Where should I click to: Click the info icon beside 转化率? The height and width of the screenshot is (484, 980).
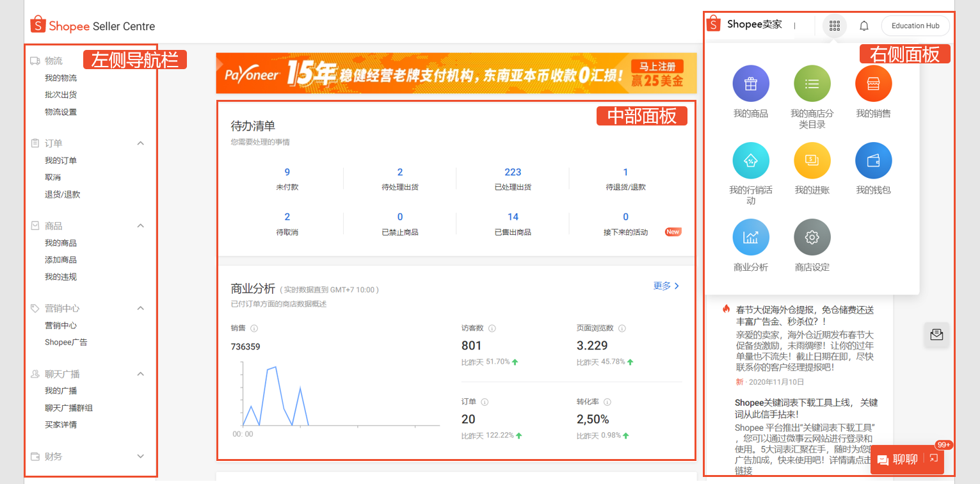(x=607, y=402)
